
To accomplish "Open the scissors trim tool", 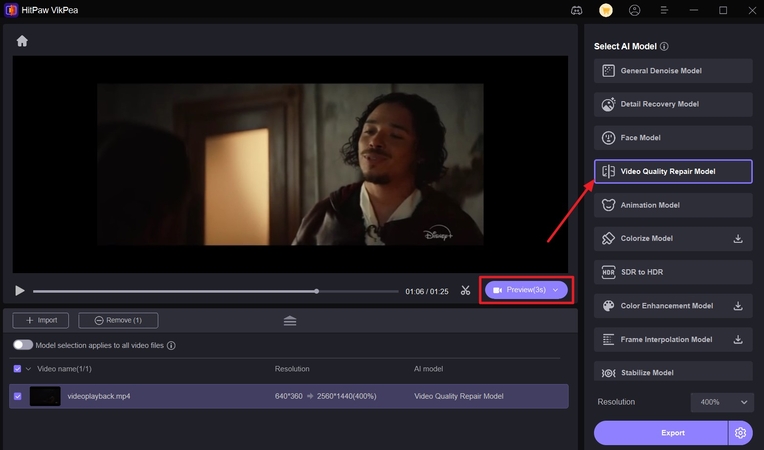I will (x=465, y=291).
